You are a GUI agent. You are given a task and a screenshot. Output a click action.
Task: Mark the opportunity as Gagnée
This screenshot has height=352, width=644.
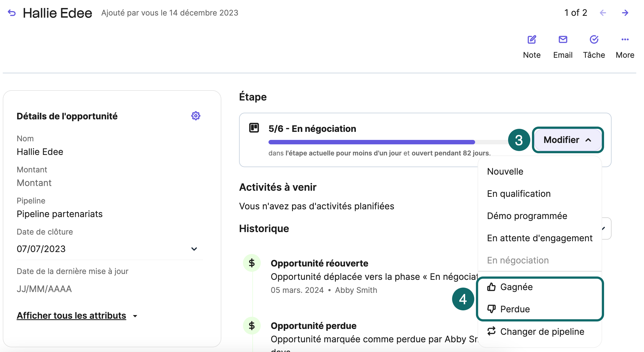[516, 287]
